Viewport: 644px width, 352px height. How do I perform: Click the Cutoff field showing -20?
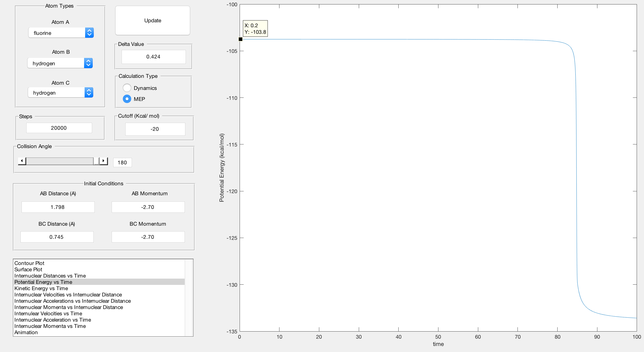click(x=155, y=129)
